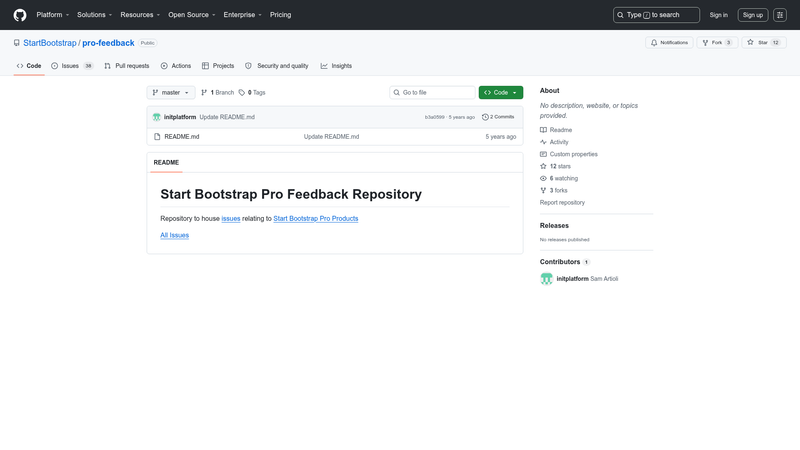Star this repository
The width and height of the screenshot is (800, 450).
(764, 42)
